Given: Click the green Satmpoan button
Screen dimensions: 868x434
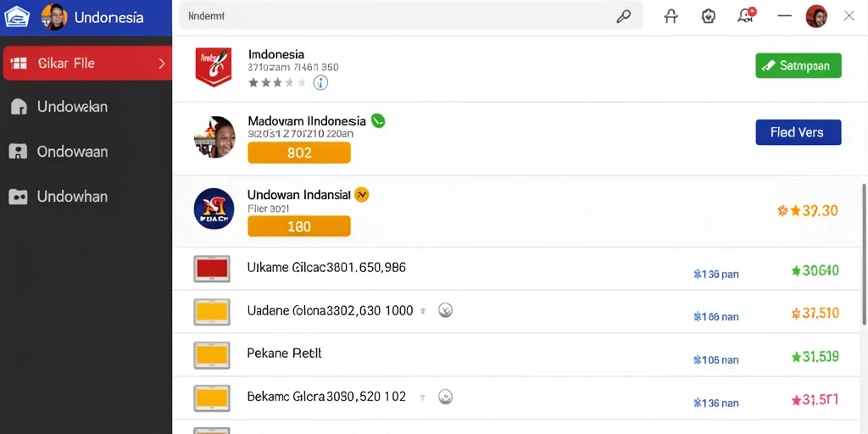Looking at the screenshot, I should click(x=798, y=66).
